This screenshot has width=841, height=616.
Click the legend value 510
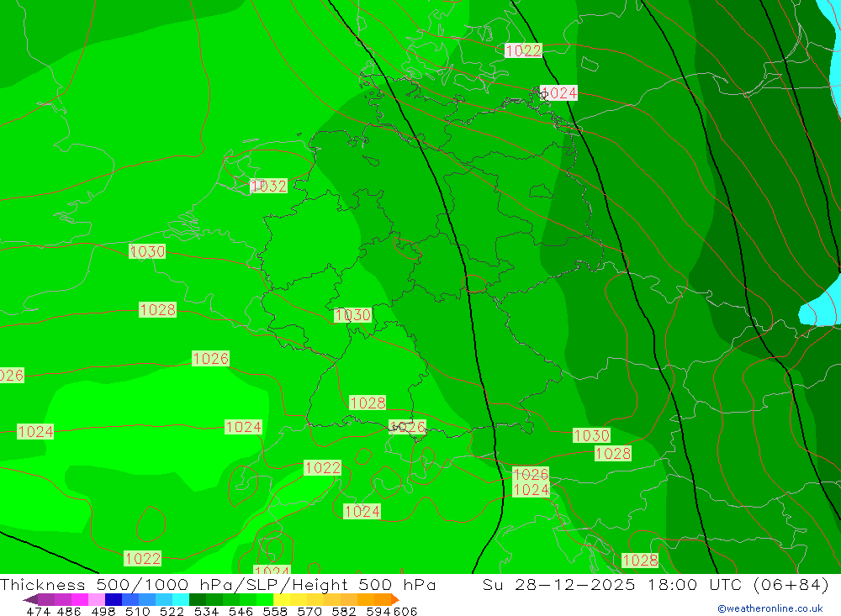click(137, 612)
